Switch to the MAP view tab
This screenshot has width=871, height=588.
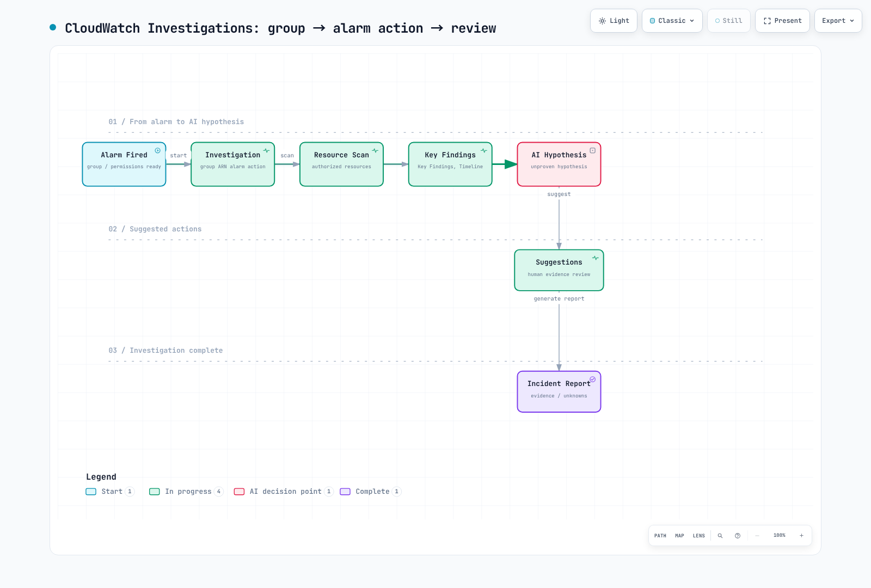point(679,536)
